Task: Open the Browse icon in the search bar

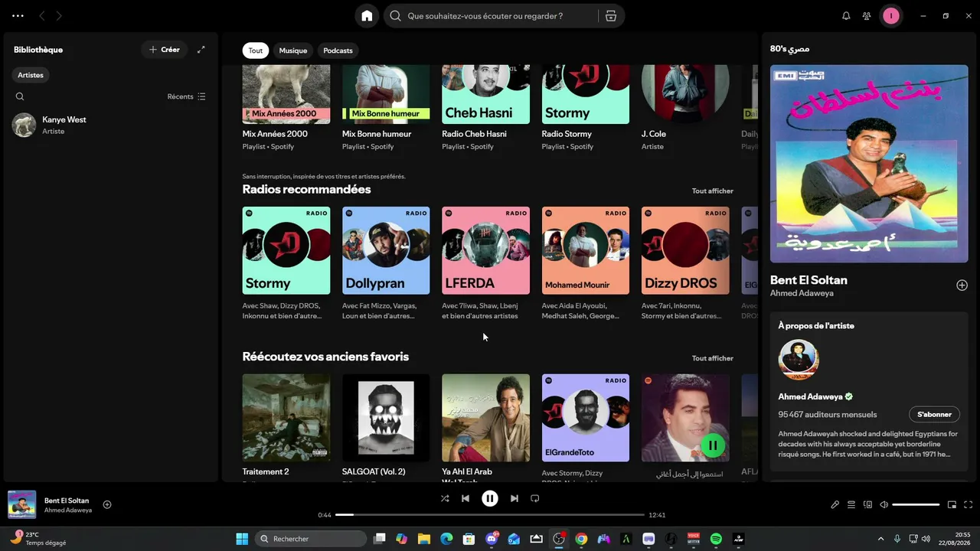Action: 610,15
